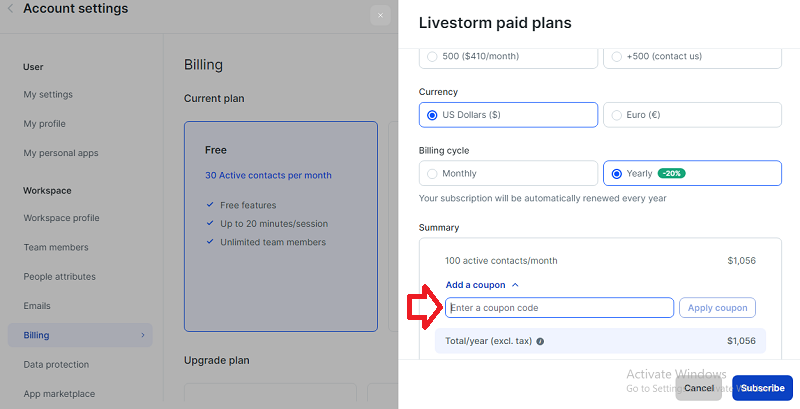Open My personal apps in sidebar
This screenshot has width=800, height=409.
point(61,153)
